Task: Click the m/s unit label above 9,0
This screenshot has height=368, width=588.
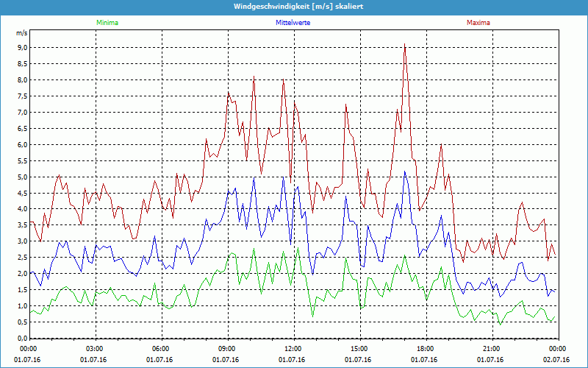Action: [21, 34]
